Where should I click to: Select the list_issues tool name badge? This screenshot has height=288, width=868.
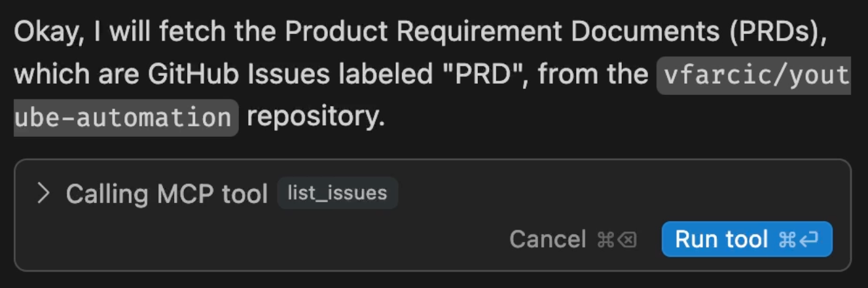pos(337,193)
